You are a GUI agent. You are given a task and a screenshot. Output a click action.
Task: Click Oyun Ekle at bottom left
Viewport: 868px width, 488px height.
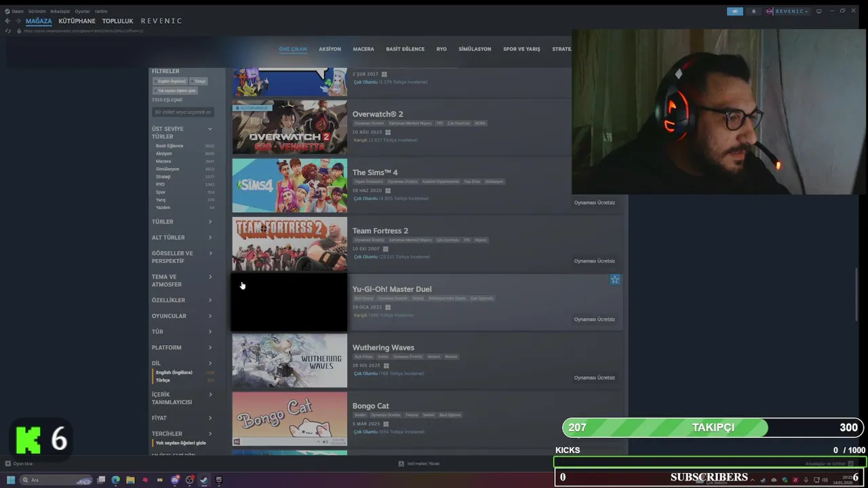[23, 464]
